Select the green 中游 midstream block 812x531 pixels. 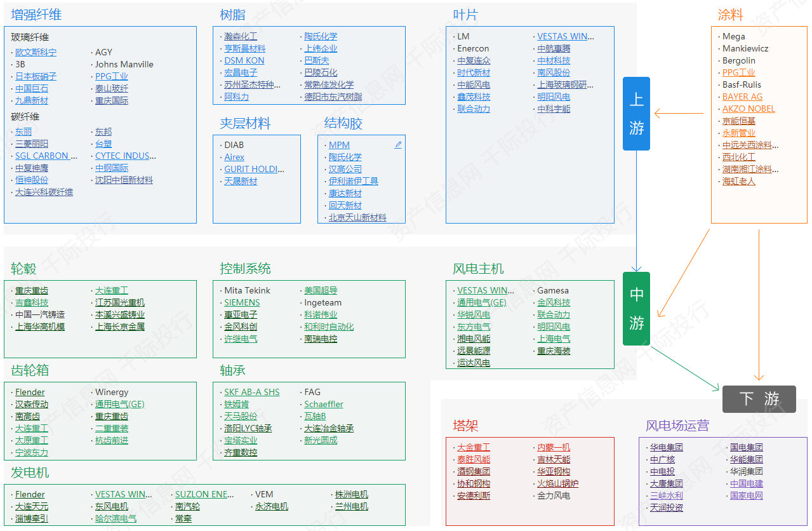point(637,309)
